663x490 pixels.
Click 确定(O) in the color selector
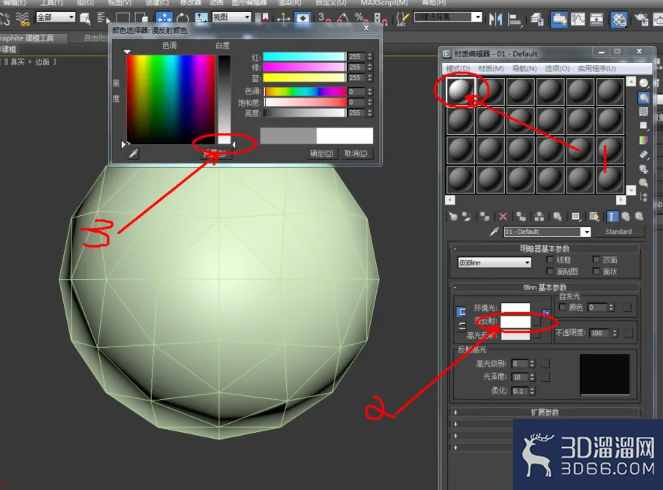pos(321,153)
